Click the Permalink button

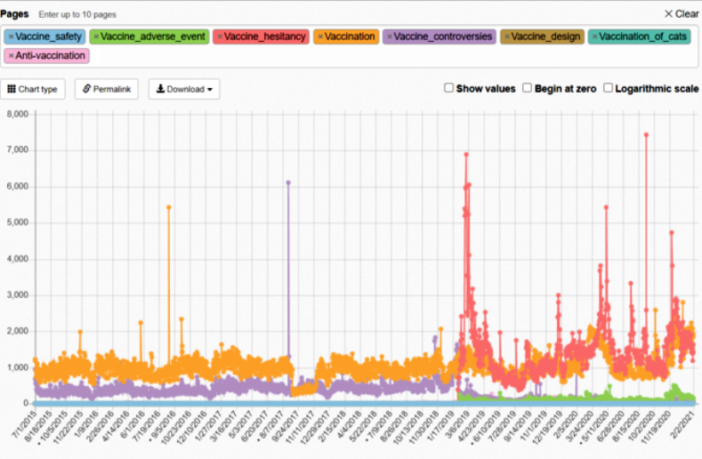tap(106, 89)
